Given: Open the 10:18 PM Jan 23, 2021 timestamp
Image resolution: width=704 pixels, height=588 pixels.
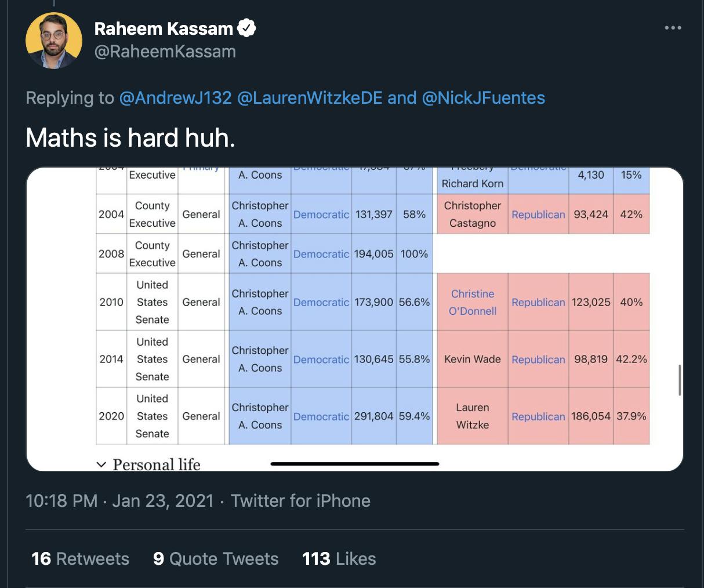Looking at the screenshot, I should click(x=119, y=500).
